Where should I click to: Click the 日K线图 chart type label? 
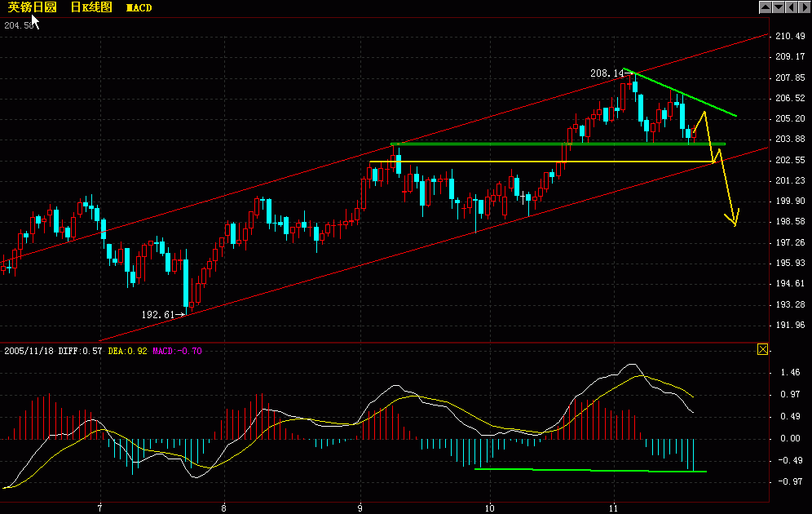[x=91, y=7]
